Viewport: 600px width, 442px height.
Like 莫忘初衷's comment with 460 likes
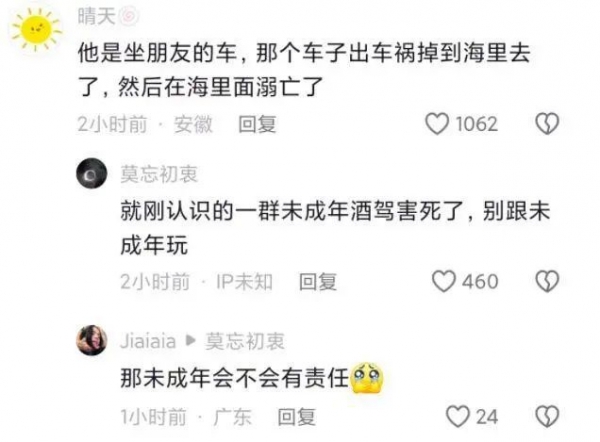pos(443,282)
